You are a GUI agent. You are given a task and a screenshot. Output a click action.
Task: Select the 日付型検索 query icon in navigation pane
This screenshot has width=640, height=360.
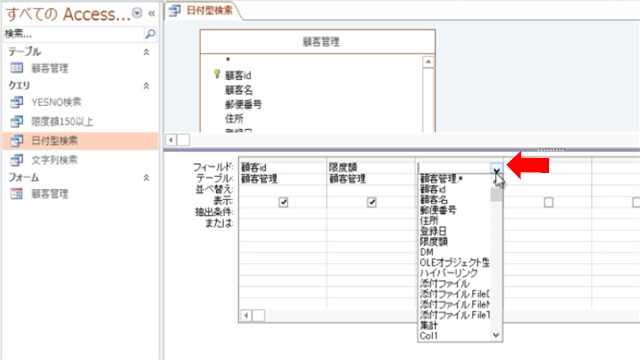point(17,141)
